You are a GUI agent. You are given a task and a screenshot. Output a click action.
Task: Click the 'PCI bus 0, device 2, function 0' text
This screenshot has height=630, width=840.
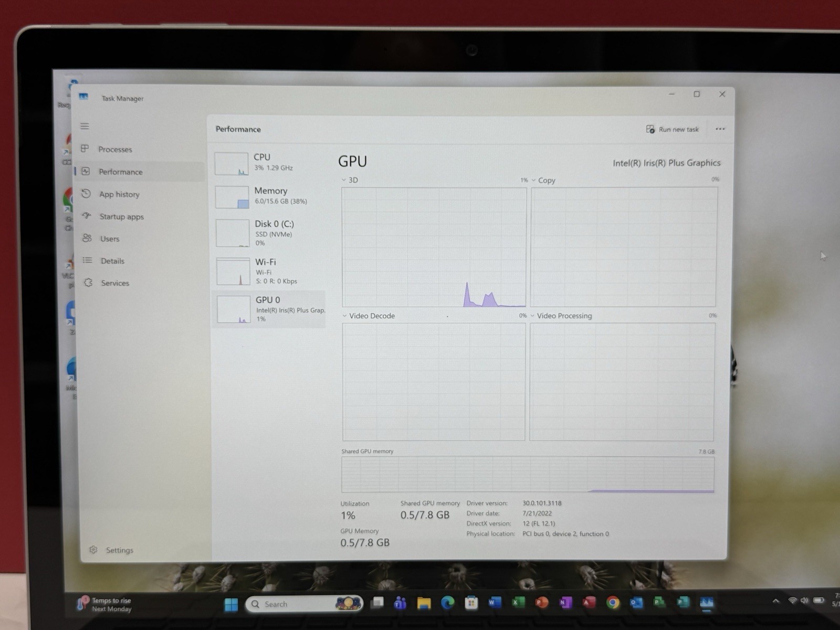565,533
